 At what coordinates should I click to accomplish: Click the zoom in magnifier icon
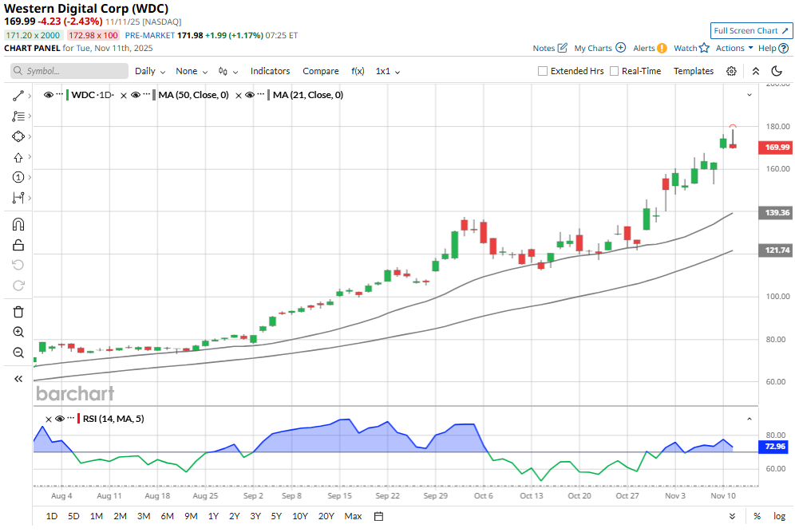pos(18,332)
